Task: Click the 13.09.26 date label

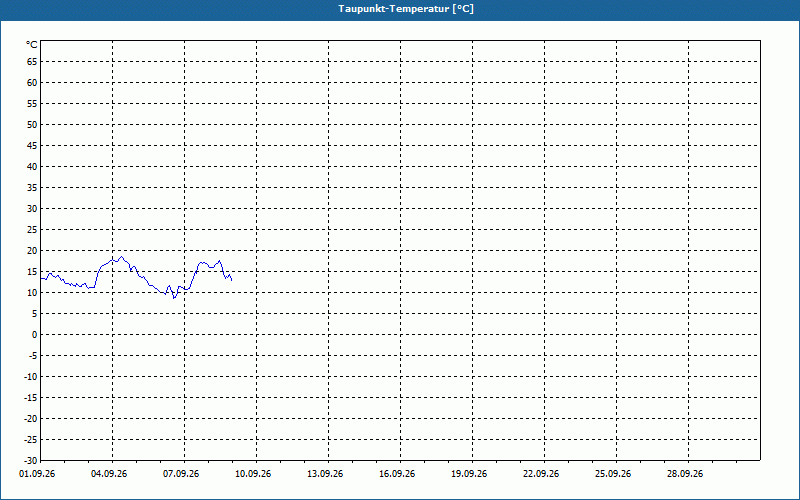Action: pyautogui.click(x=325, y=474)
